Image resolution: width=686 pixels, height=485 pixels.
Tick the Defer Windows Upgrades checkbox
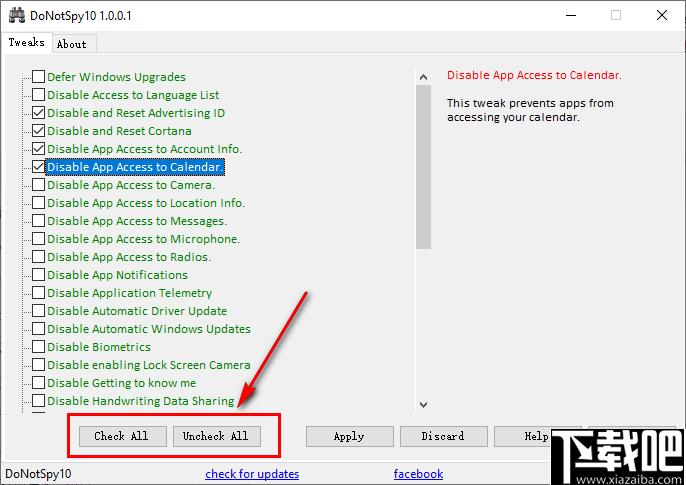point(38,77)
